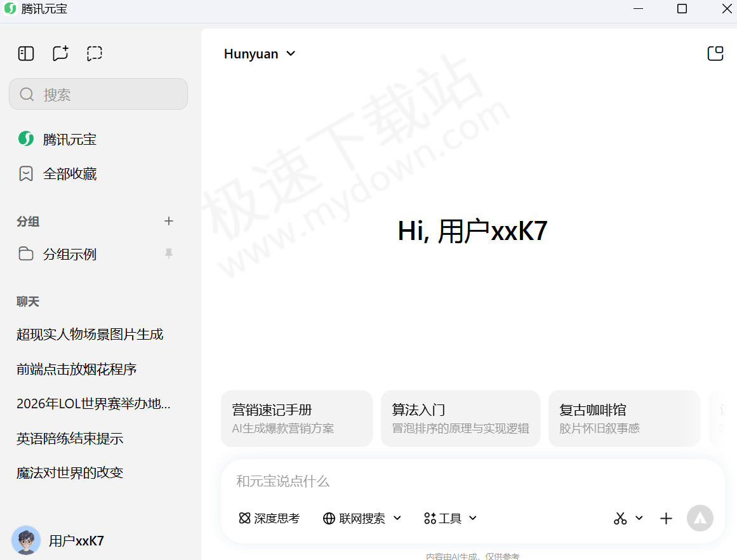Screen dimensions: 737x560
Task: Add a new group with plus icon
Action: click(x=169, y=221)
